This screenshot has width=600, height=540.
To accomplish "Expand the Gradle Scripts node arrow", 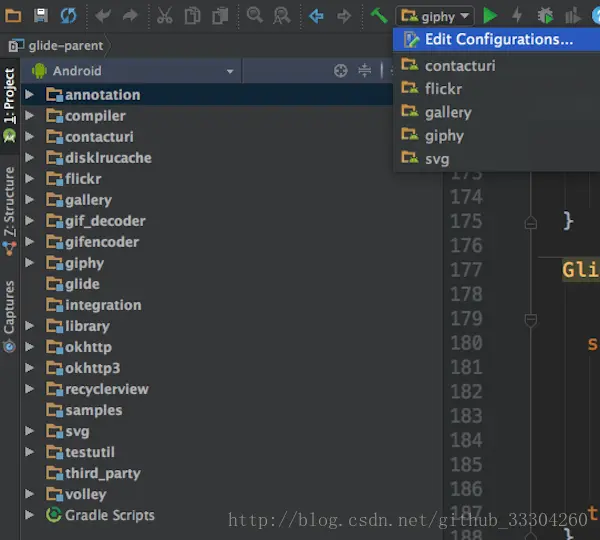I will click(29, 515).
